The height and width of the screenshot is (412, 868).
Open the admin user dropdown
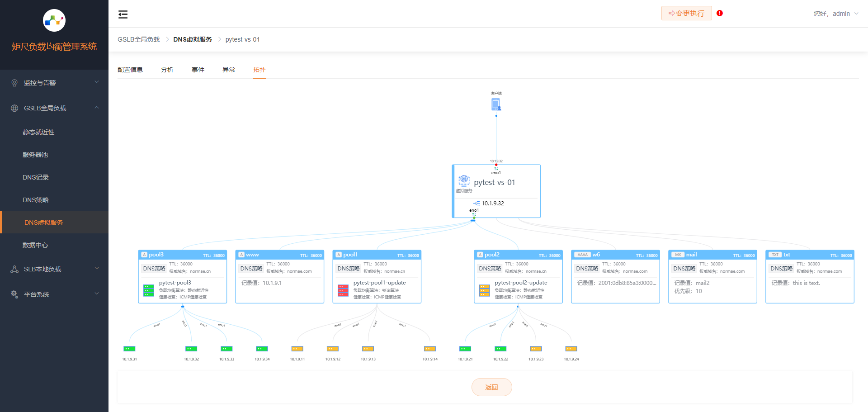[835, 14]
